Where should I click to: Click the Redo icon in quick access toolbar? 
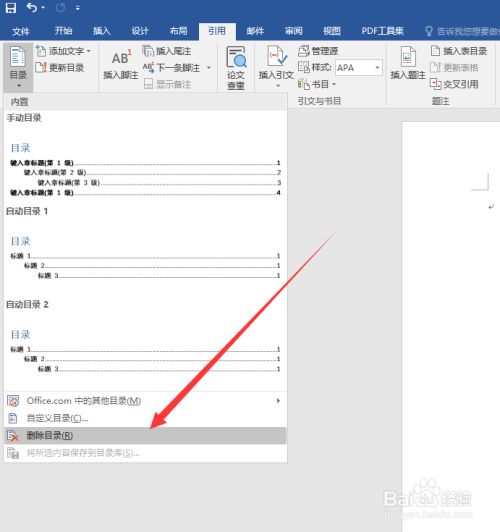(60, 7)
